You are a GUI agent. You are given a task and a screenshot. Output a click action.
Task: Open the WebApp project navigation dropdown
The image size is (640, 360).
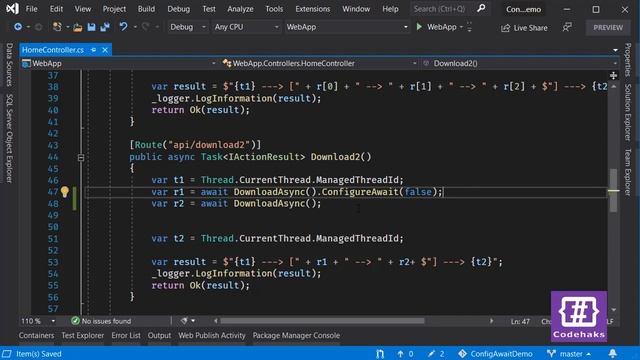(119, 63)
